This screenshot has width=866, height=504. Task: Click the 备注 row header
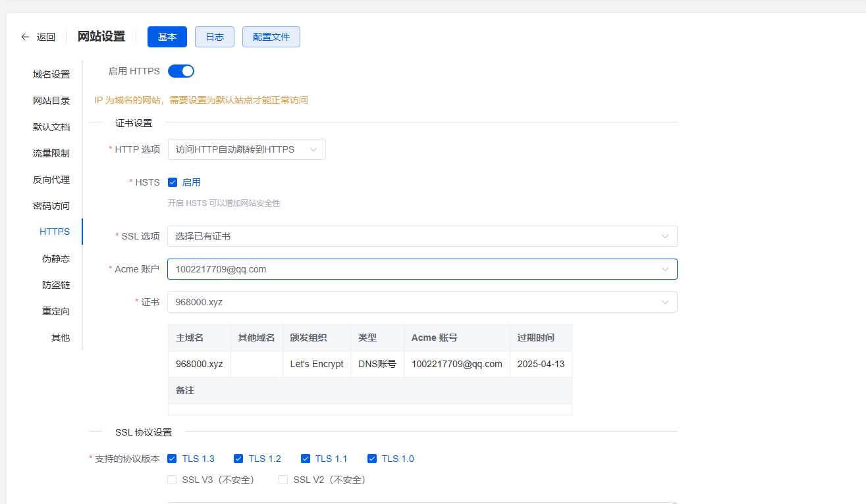coord(370,390)
